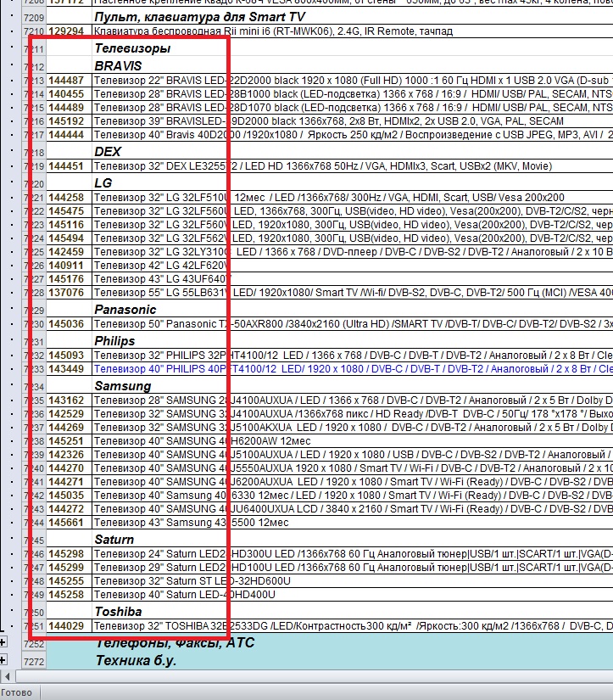
Task: Click product code cell 137076
Action: click(x=70, y=293)
